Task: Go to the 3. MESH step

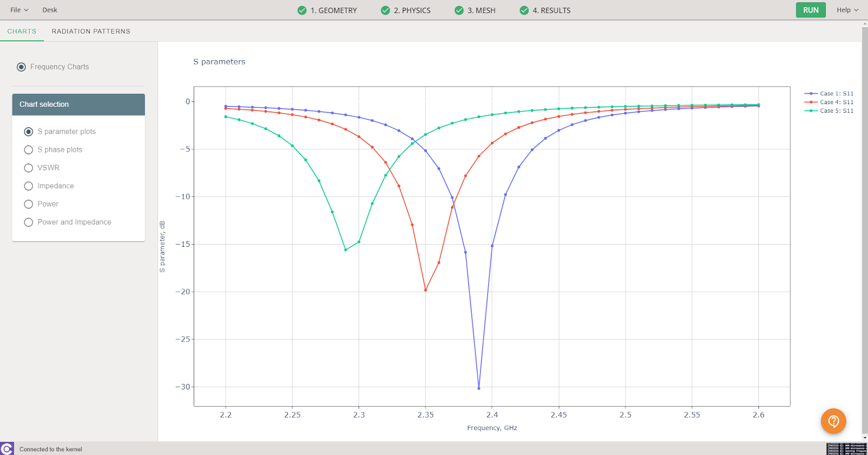Action: 475,10
